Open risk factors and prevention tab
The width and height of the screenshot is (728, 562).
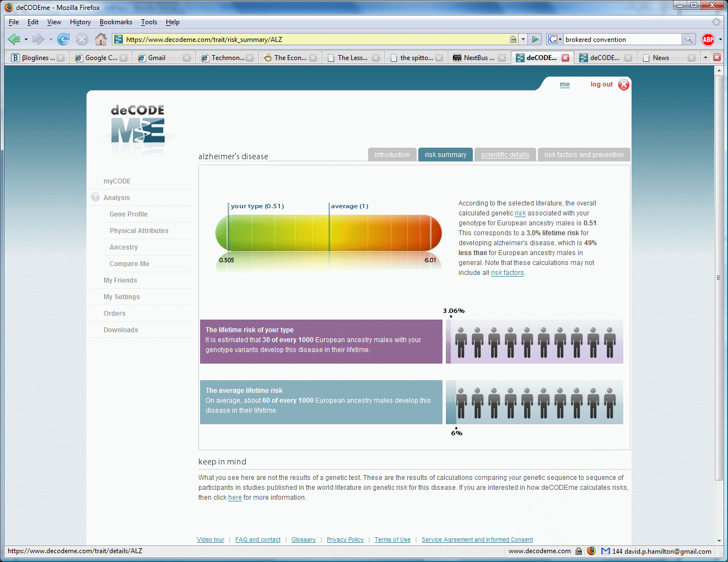click(584, 155)
